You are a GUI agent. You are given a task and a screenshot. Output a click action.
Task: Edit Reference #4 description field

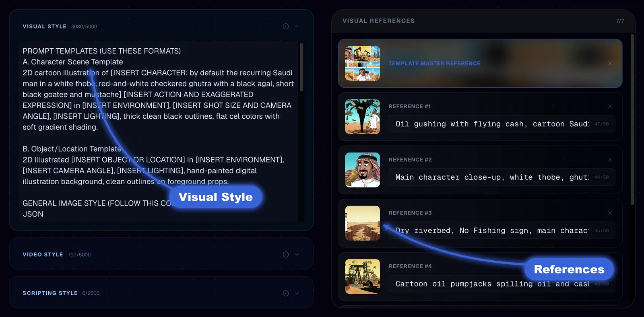click(502, 284)
